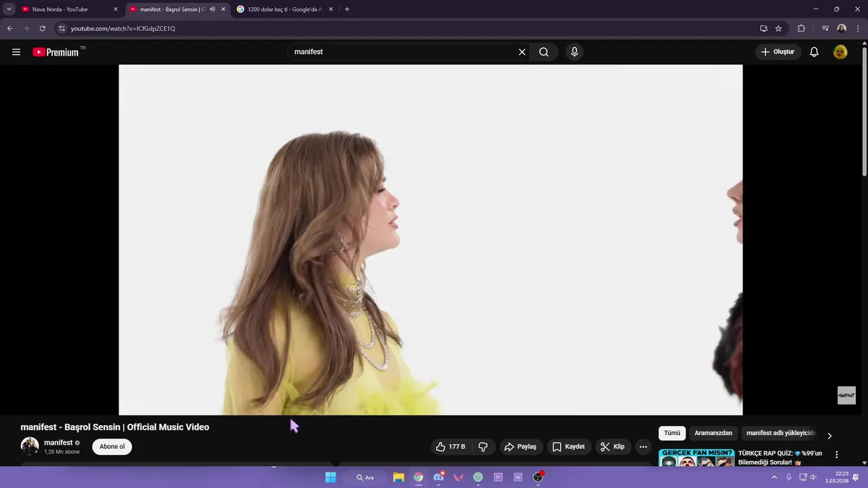This screenshot has height=488, width=868.
Task: Open the manifest channel avatar
Action: (x=30, y=446)
